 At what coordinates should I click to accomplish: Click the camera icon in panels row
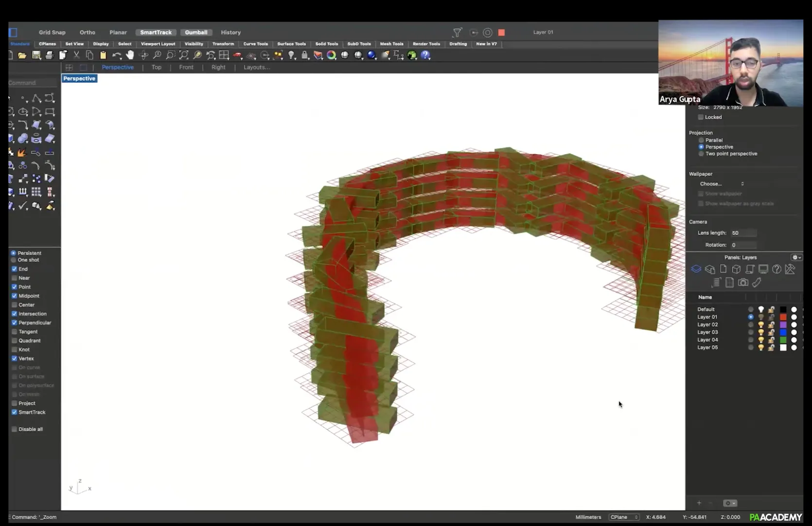point(743,282)
